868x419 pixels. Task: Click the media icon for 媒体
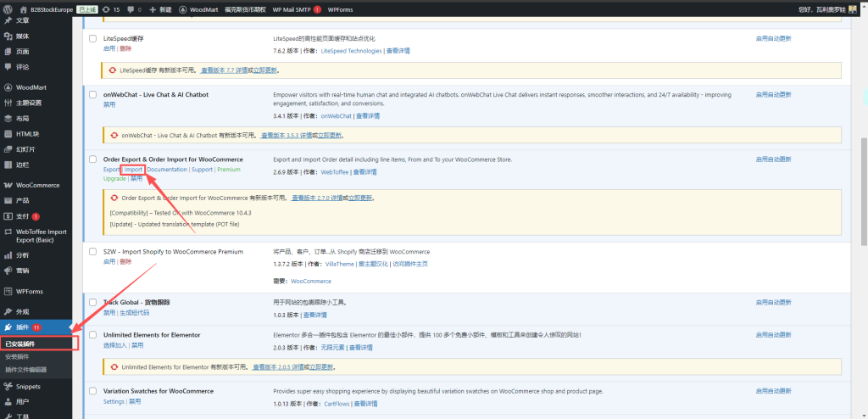tap(8, 36)
